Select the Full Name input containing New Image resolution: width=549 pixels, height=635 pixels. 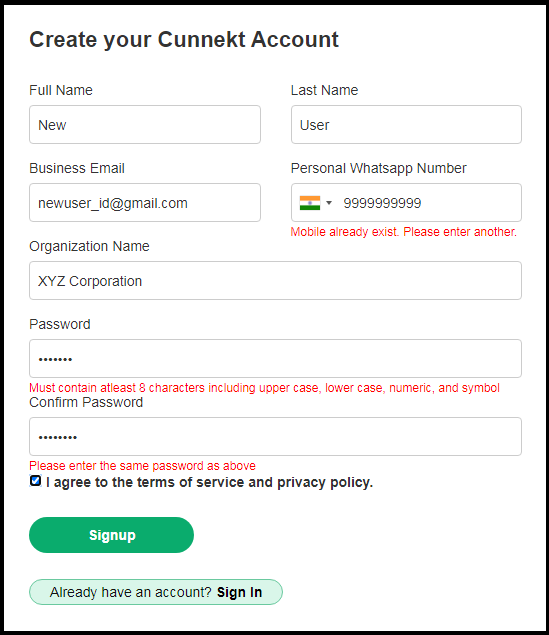tap(145, 125)
